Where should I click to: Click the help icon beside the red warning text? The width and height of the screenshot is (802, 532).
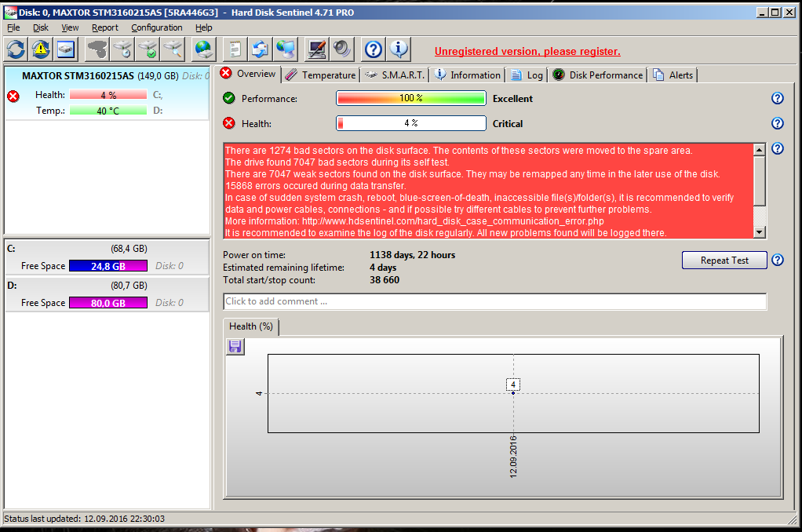[x=778, y=148]
